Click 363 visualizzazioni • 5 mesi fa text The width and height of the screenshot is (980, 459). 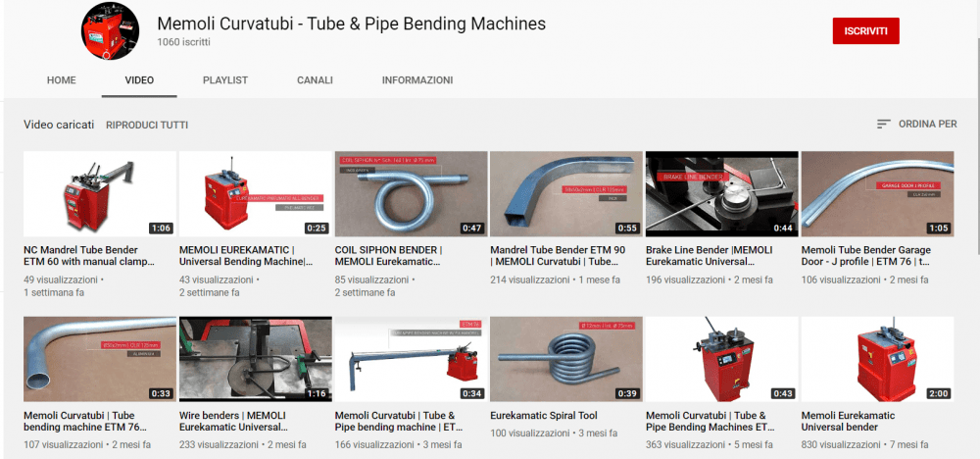[x=710, y=444]
